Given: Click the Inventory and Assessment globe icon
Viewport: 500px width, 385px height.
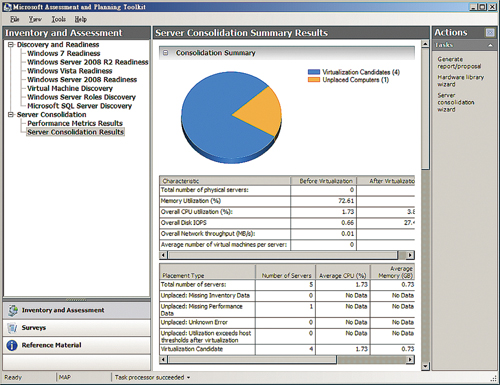Looking at the screenshot, I should click(13, 310).
